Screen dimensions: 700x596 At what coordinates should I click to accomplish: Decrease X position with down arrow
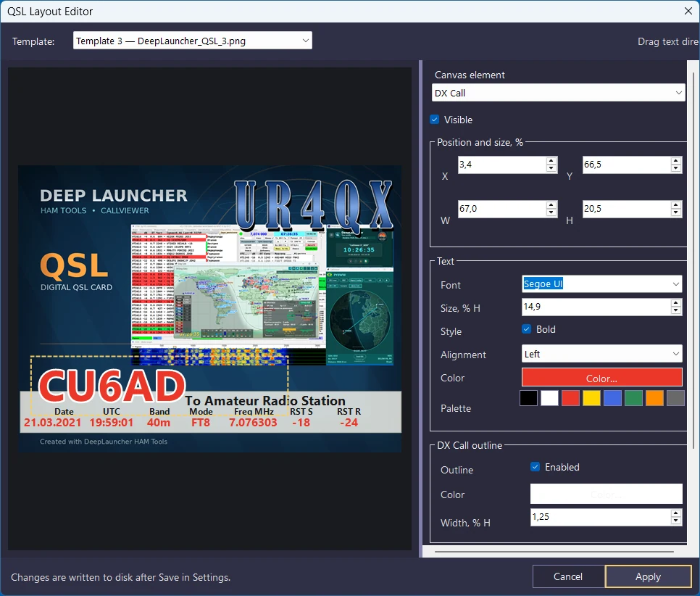tap(551, 169)
